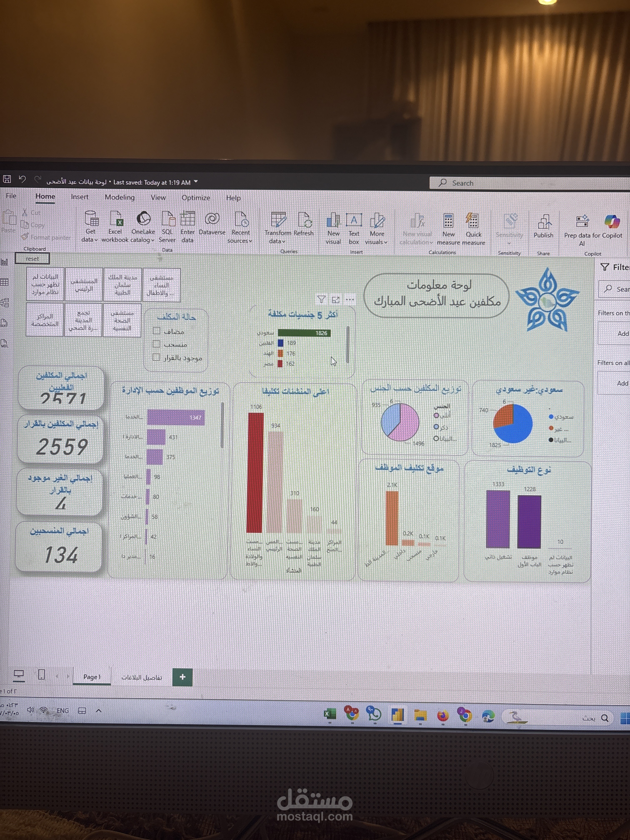
Task: Open the Dataverse connector icon
Action: [212, 219]
